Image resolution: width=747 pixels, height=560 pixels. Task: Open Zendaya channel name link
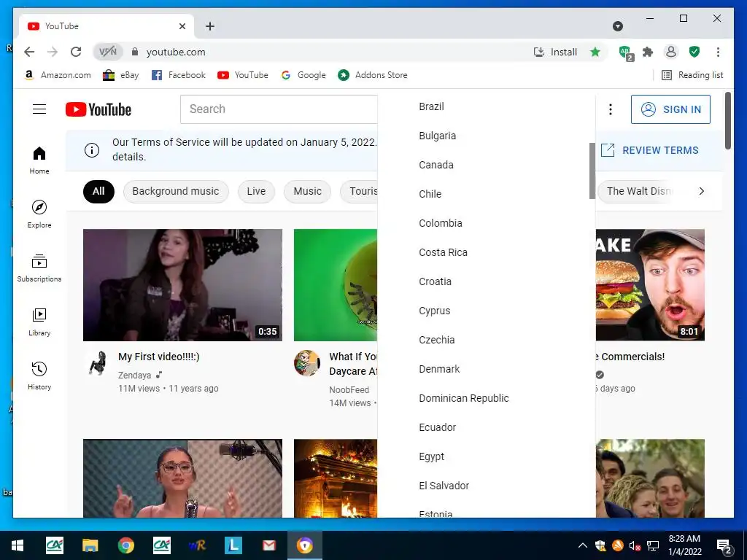(135, 376)
